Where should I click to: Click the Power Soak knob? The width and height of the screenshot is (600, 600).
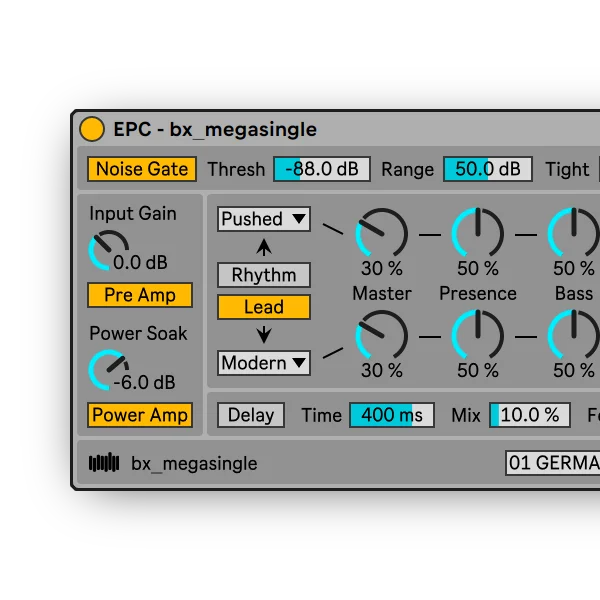pos(109,370)
